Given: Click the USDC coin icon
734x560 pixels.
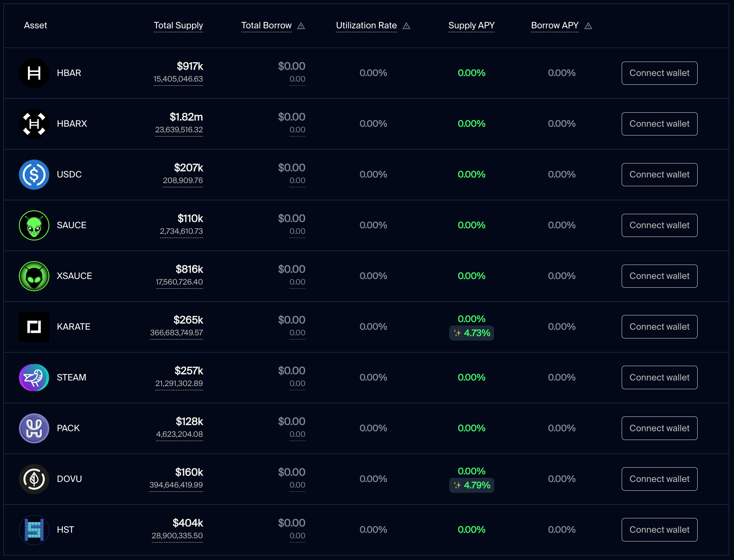Looking at the screenshot, I should pos(34,175).
